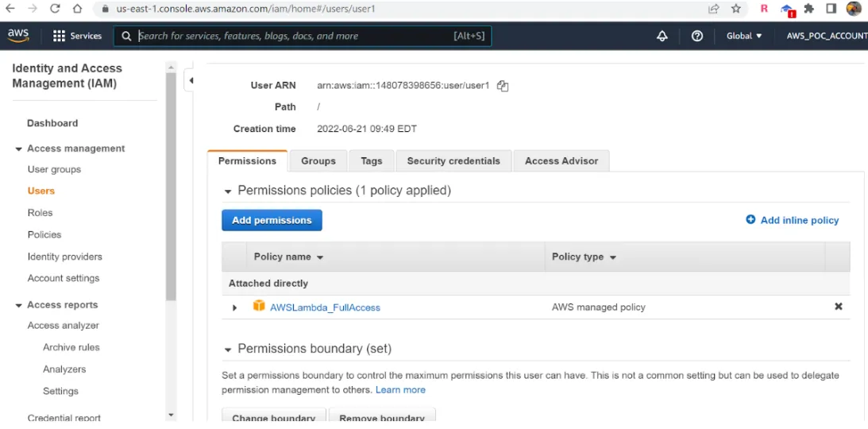The width and height of the screenshot is (868, 429).
Task: Switch to the Groups tab
Action: click(318, 160)
